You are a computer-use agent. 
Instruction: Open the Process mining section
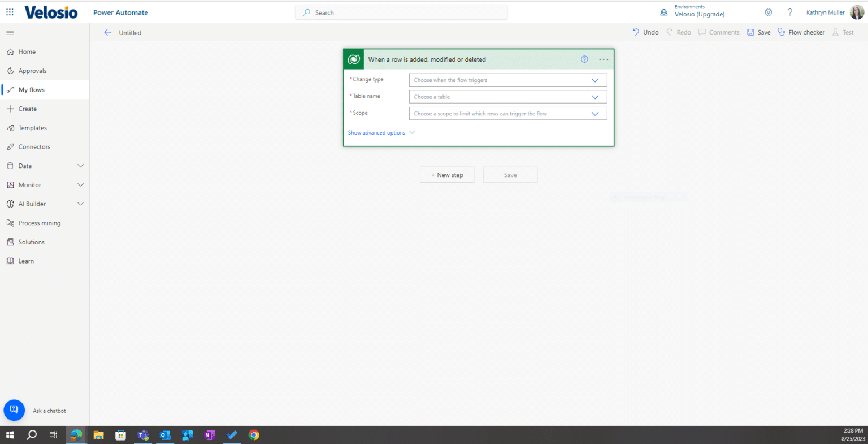point(40,222)
